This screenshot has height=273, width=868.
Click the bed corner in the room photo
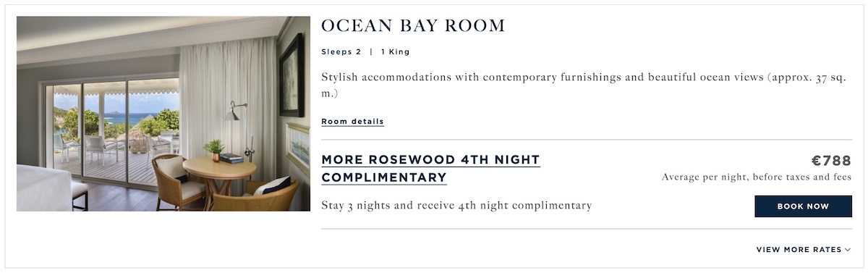click(43, 188)
